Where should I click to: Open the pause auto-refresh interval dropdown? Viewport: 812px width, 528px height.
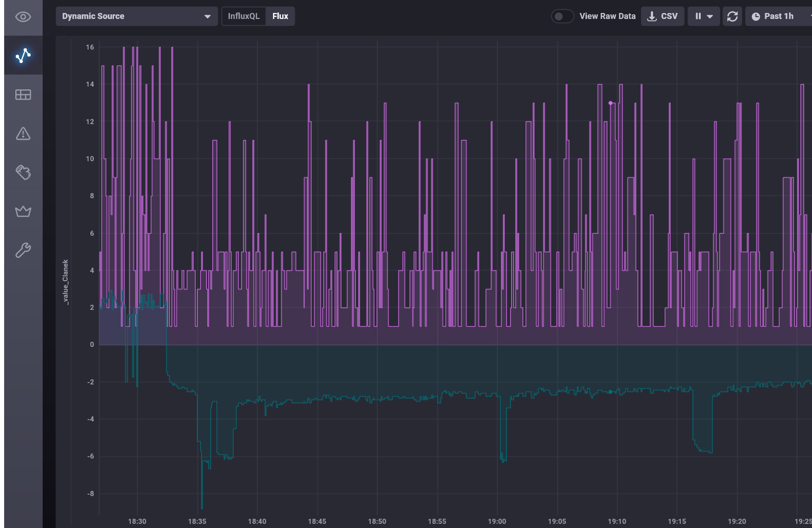tap(704, 16)
